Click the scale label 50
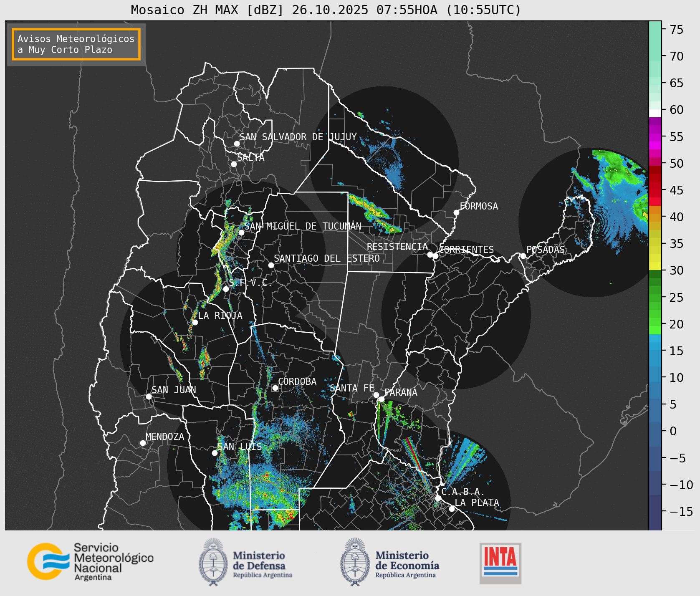700x596 pixels. point(677,164)
